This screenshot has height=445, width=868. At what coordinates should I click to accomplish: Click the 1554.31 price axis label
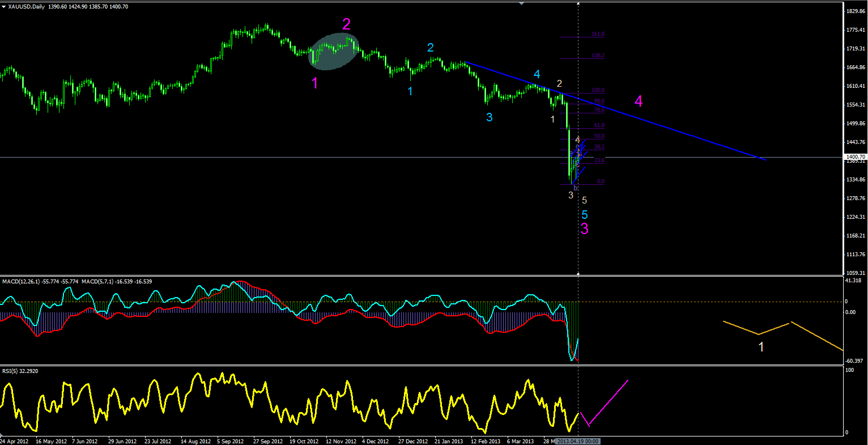point(856,105)
